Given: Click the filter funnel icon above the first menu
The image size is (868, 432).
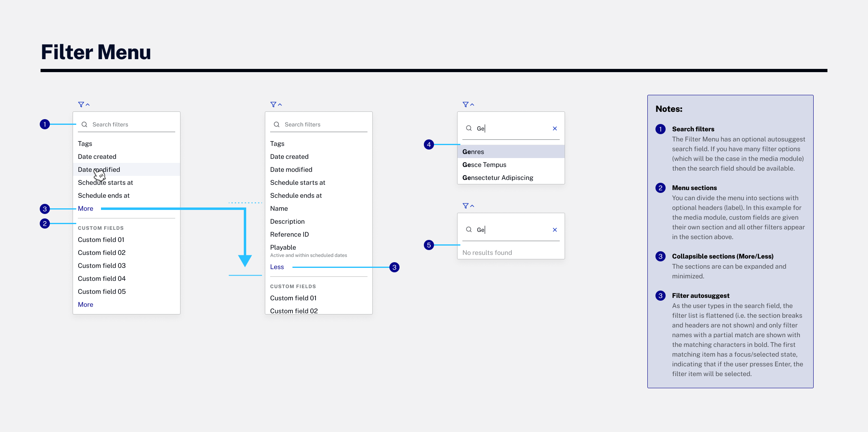Looking at the screenshot, I should (x=81, y=104).
